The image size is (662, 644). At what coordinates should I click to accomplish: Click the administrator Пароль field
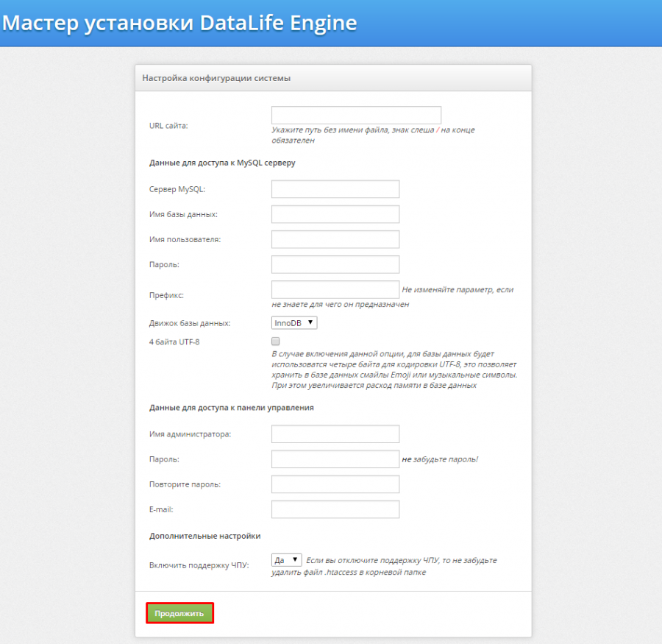click(x=335, y=459)
